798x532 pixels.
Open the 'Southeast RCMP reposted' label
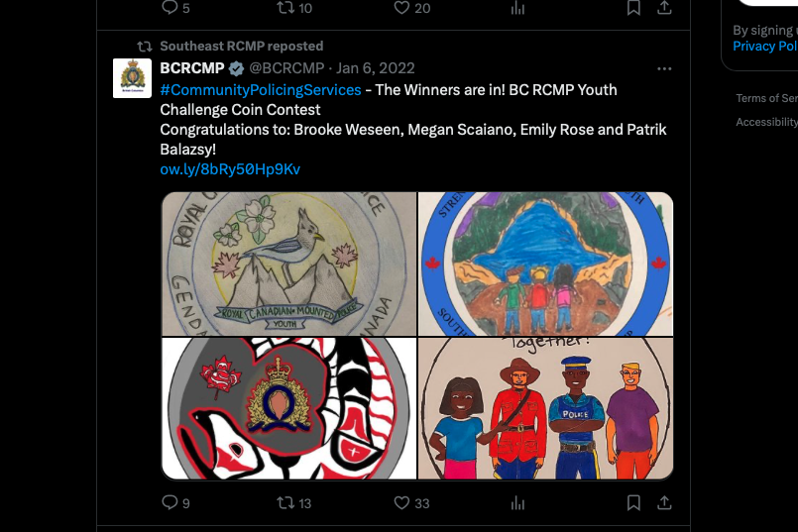(241, 47)
